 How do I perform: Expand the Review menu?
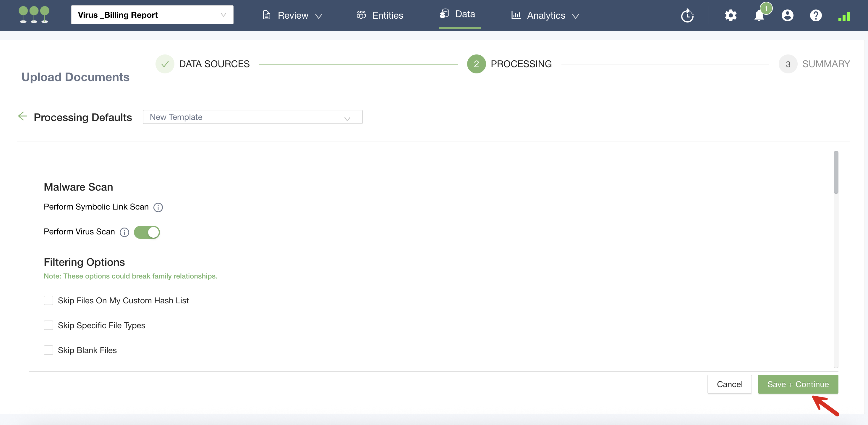[292, 15]
